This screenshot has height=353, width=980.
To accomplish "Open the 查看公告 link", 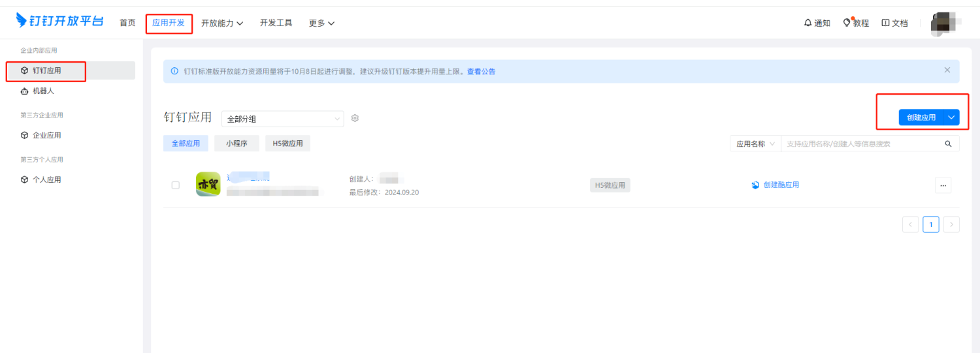I will (481, 72).
